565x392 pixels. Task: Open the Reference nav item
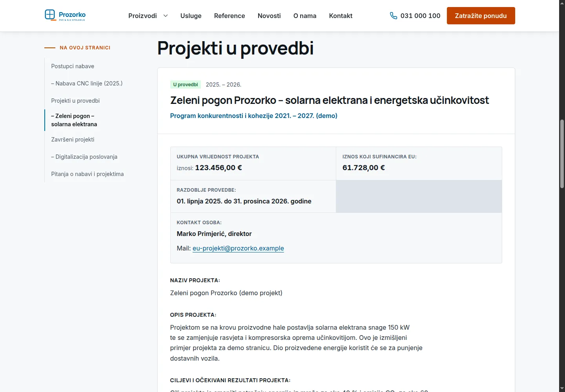pyautogui.click(x=230, y=16)
